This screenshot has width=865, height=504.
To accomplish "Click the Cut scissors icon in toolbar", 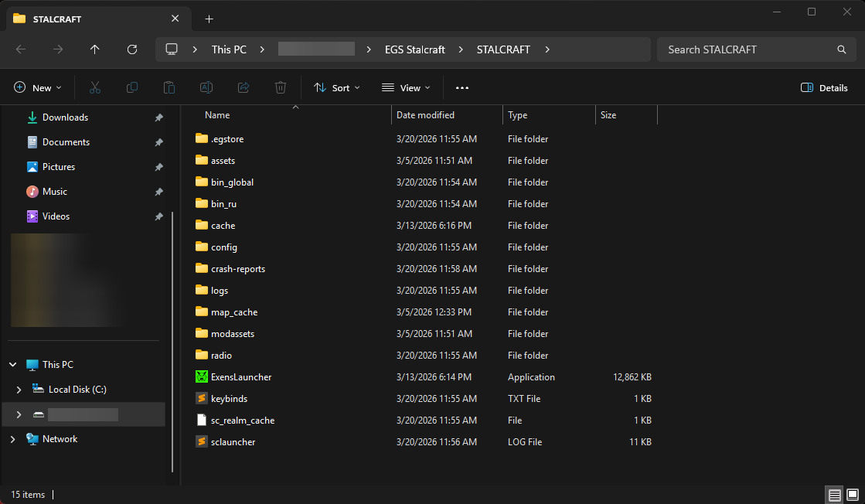I will point(95,88).
